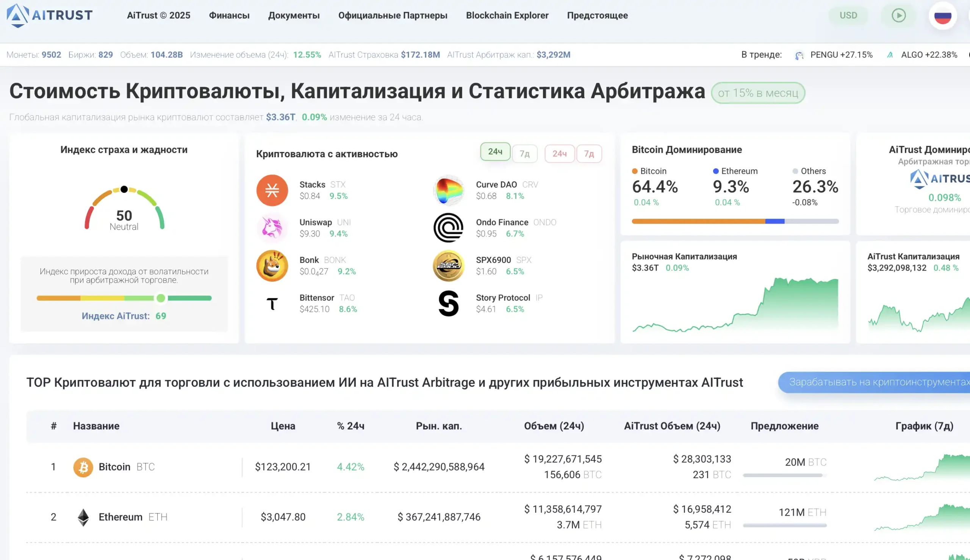Viewport: 970px width, 560px height.
Task: Click the Stacks STX coin icon
Action: pos(272,190)
